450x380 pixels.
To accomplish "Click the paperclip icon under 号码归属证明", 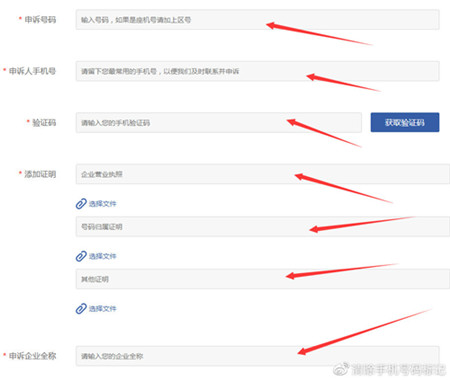I will click(81, 256).
